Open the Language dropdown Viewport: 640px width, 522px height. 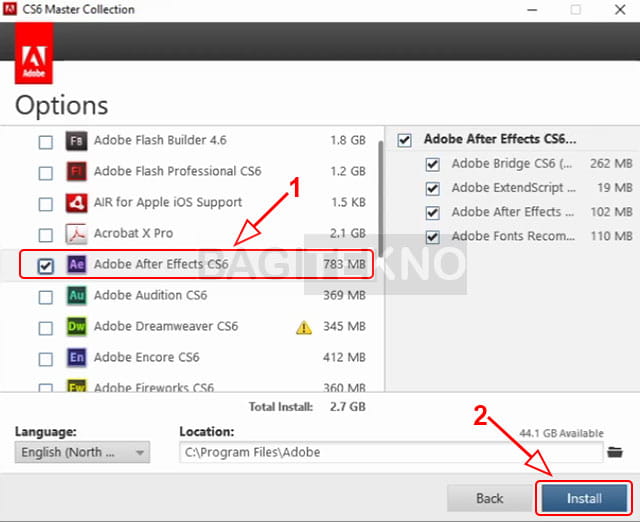tap(82, 452)
